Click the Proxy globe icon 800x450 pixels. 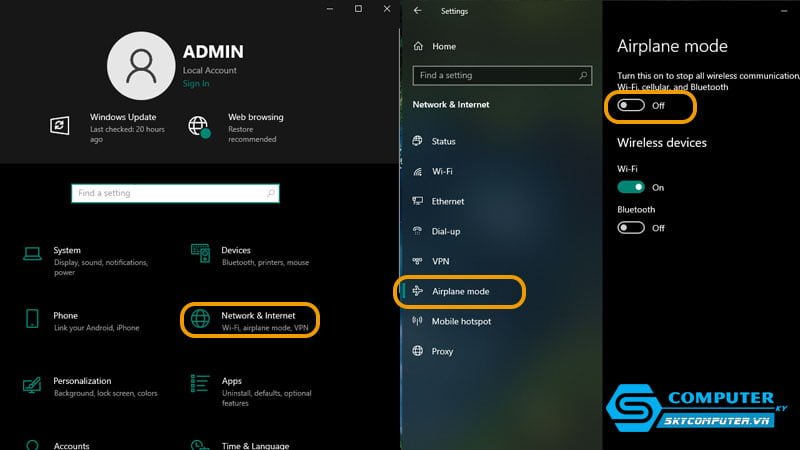(417, 351)
